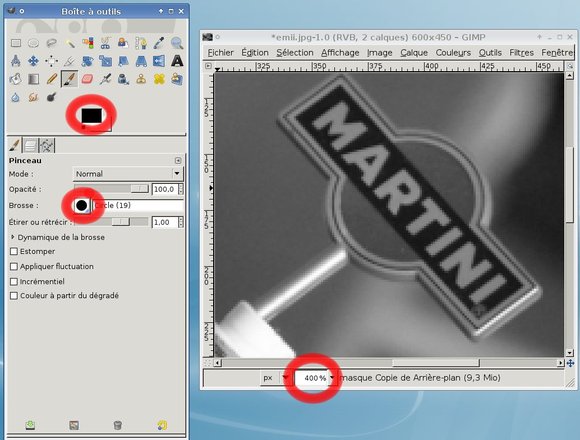Screen dimensions: 580x440
Task: Open the Sélection menu
Action: [x=295, y=53]
